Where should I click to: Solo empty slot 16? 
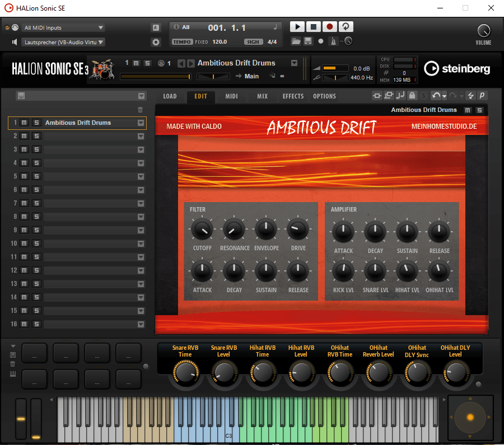(x=36, y=324)
